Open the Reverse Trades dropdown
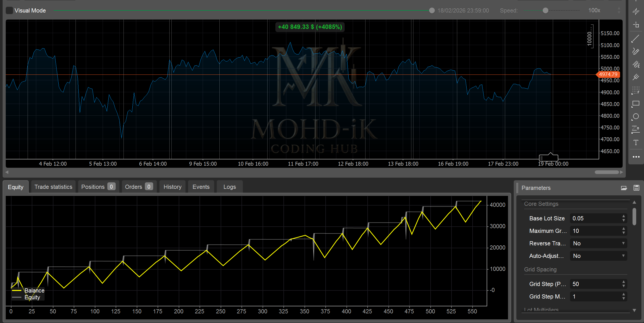The image size is (644, 323). coord(598,243)
